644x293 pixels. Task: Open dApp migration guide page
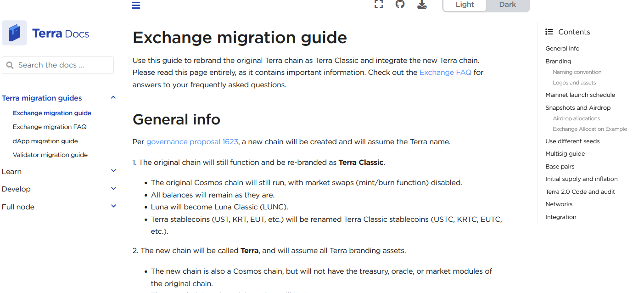(x=45, y=141)
